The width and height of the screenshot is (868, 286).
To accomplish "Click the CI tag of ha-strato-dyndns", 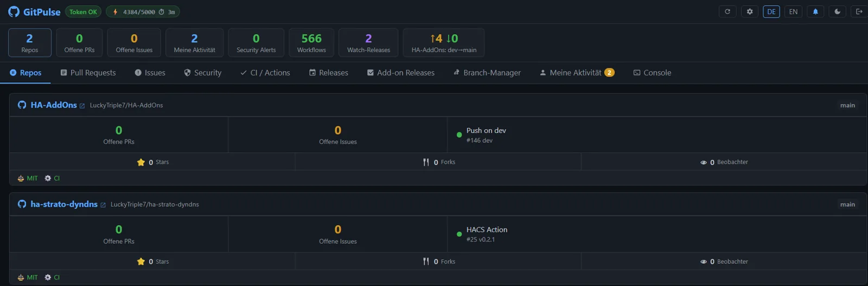I will tap(52, 277).
